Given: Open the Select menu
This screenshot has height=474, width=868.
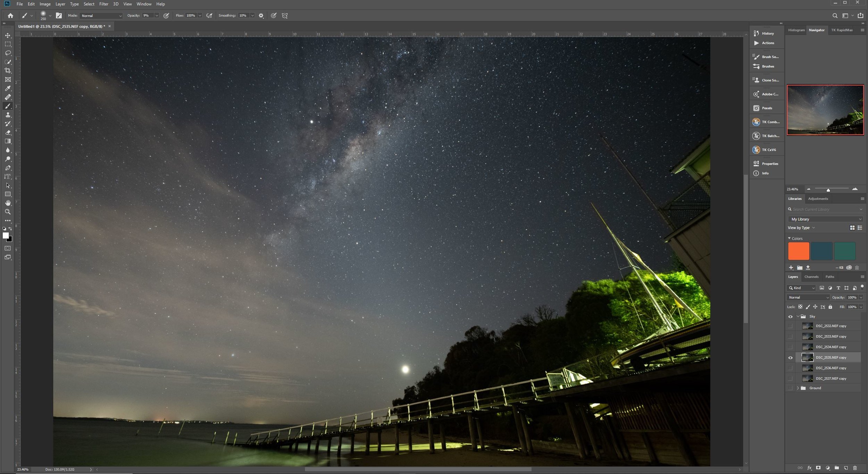Looking at the screenshot, I should pos(89,4).
